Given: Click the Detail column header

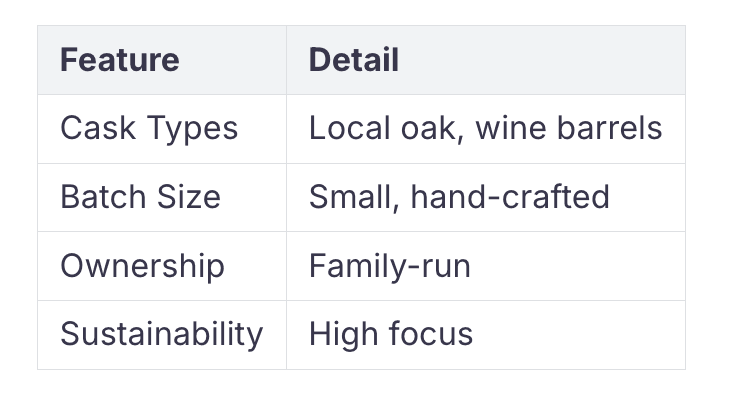Looking at the screenshot, I should click(x=486, y=60).
